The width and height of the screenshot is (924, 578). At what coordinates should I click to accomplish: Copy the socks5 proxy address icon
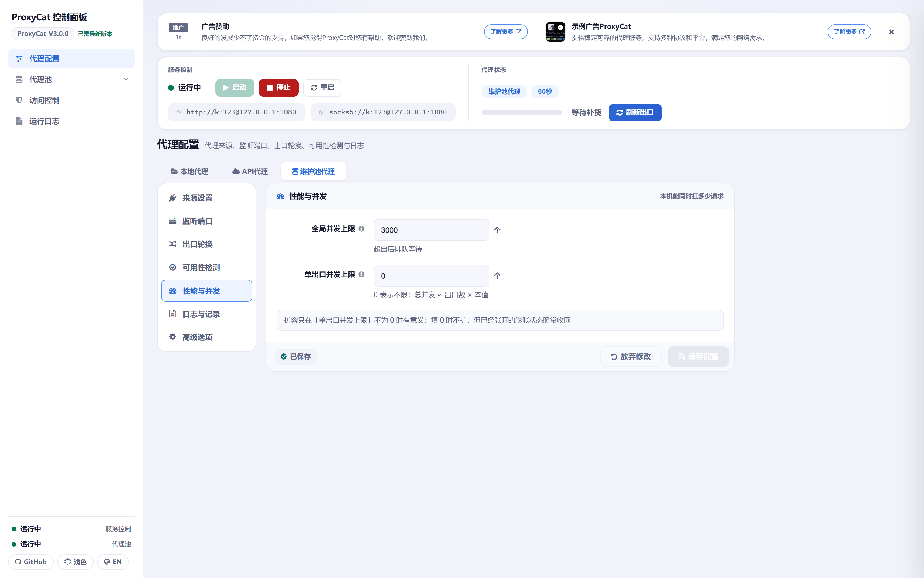tap(322, 112)
